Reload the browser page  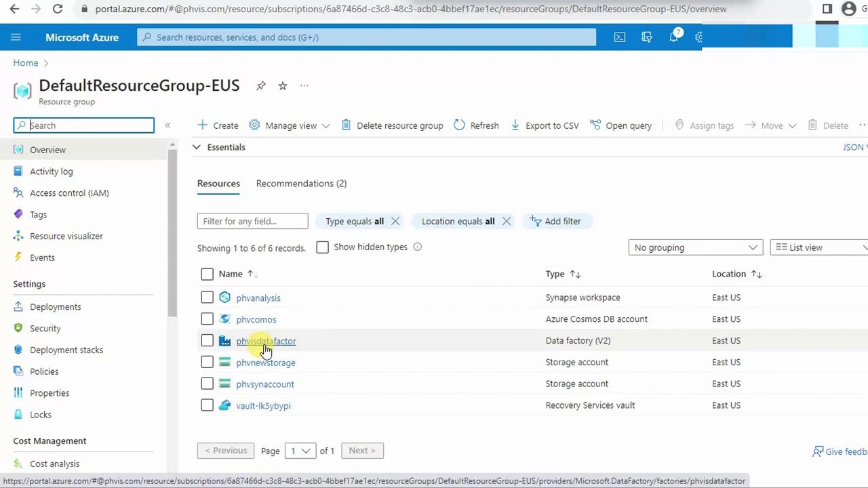point(58,9)
